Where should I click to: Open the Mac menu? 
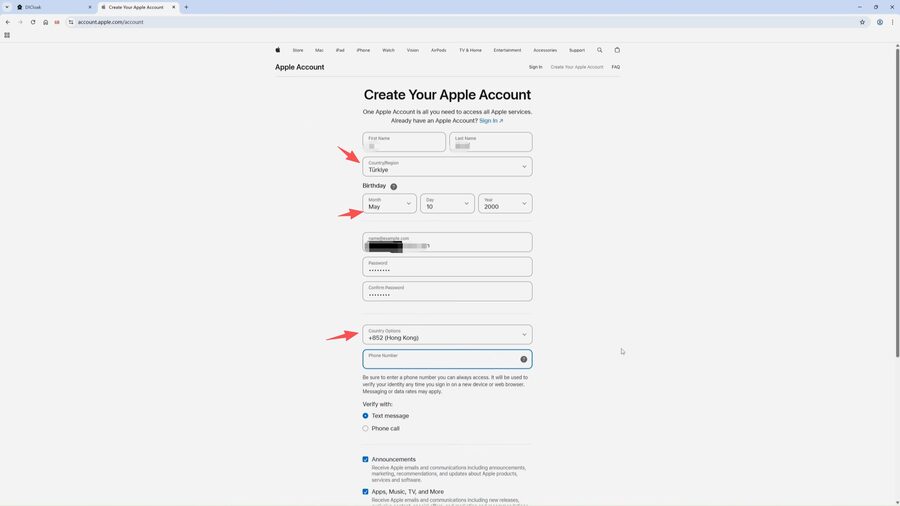pyautogui.click(x=319, y=50)
